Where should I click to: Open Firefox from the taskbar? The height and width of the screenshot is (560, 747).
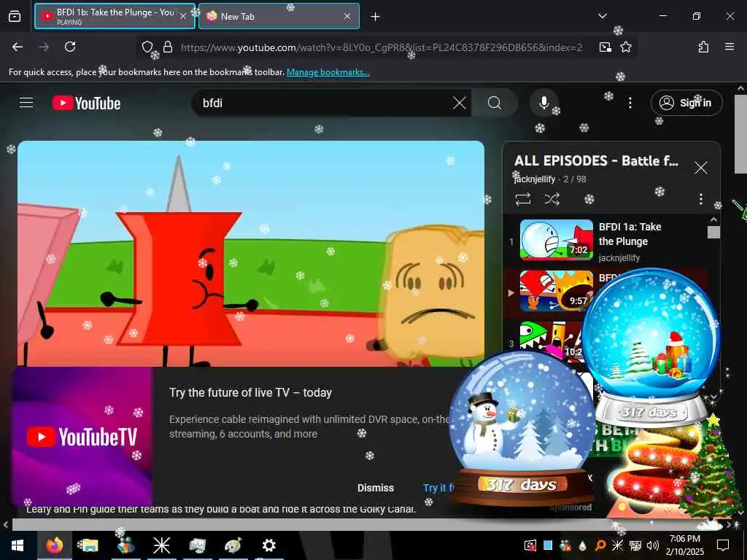54,545
